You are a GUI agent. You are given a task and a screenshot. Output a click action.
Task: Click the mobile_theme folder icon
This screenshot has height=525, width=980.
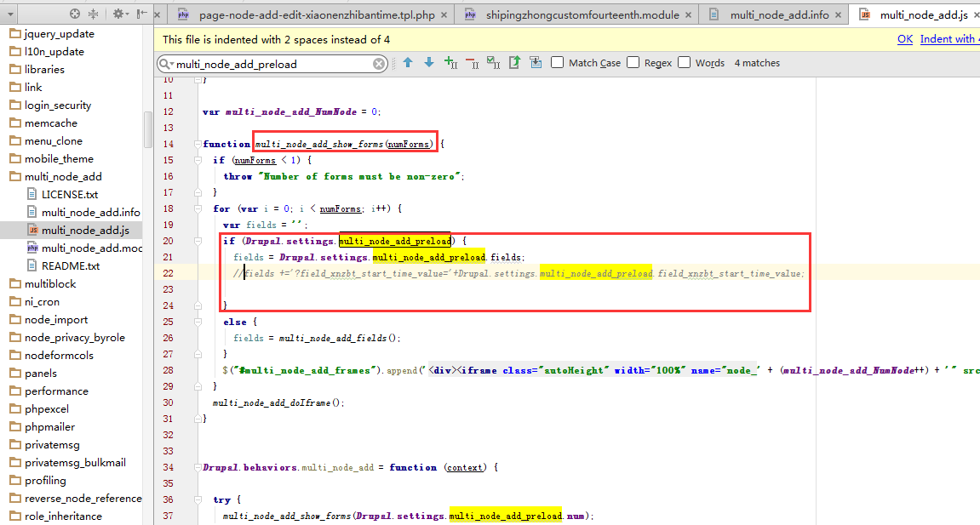pyautogui.click(x=15, y=158)
